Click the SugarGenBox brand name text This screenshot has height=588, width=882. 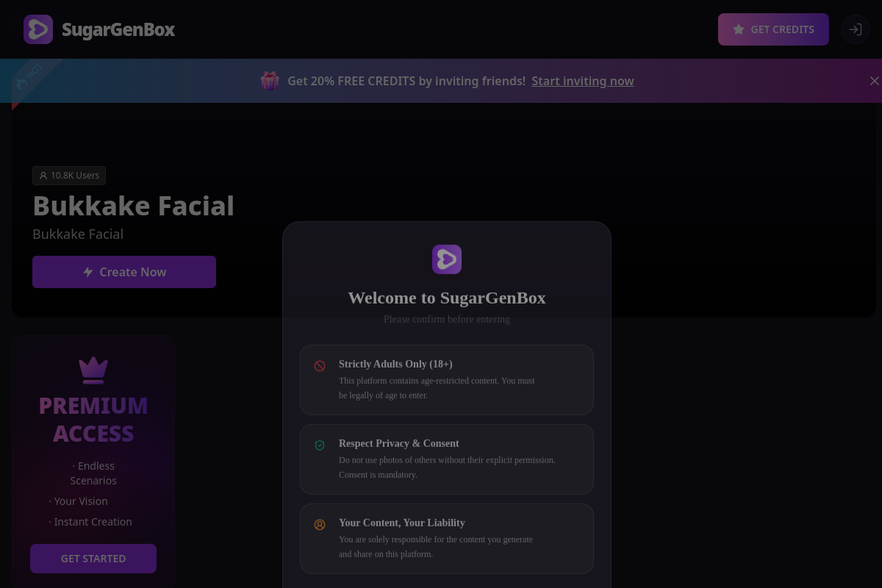coord(118,29)
